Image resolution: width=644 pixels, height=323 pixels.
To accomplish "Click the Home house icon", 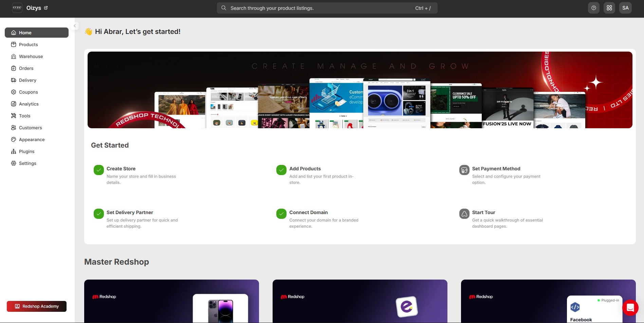I will (x=14, y=33).
